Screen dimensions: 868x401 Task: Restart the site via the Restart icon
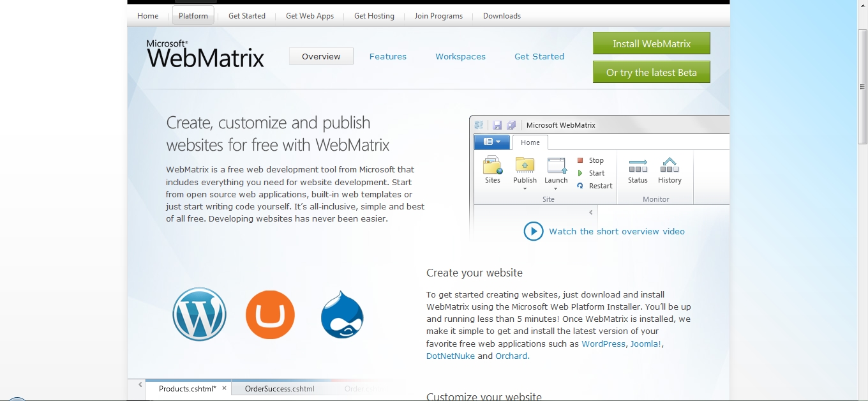[594, 185]
